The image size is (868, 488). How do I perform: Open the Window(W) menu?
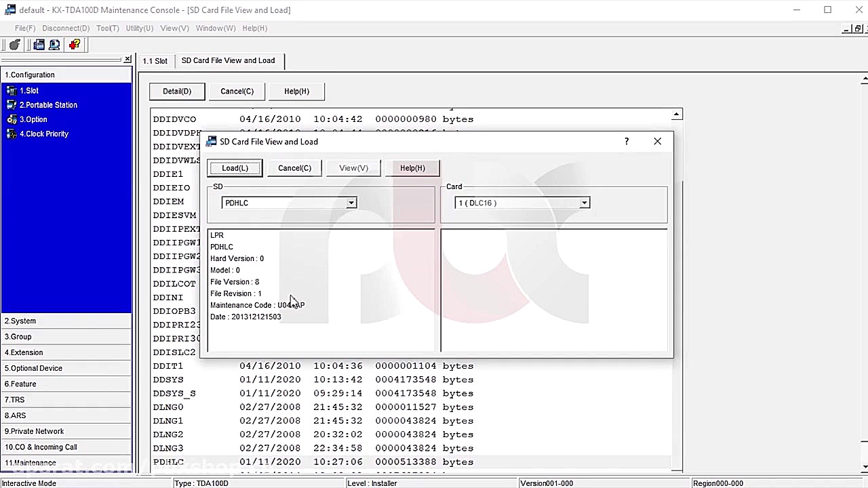(x=216, y=28)
